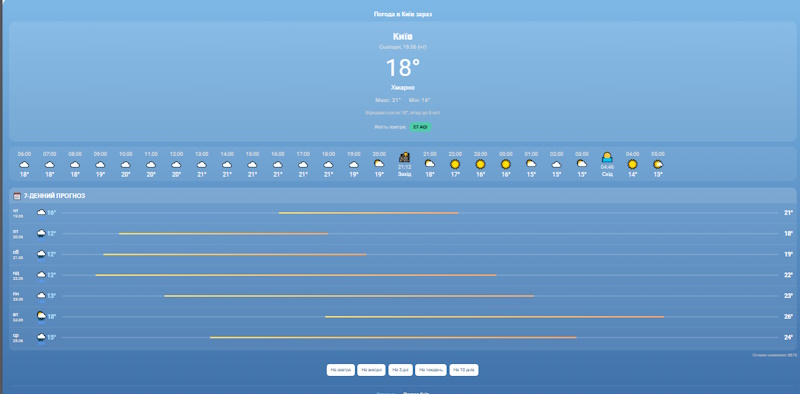Open the На вихідні forecast
This screenshot has height=394, width=800.
pos(371,370)
